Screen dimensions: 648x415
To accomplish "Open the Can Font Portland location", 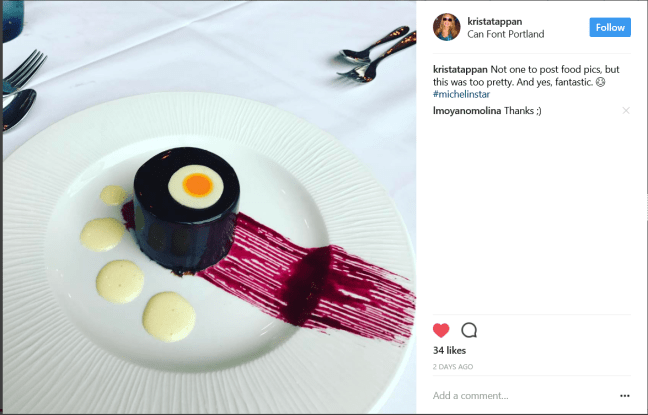I will click(x=505, y=34).
